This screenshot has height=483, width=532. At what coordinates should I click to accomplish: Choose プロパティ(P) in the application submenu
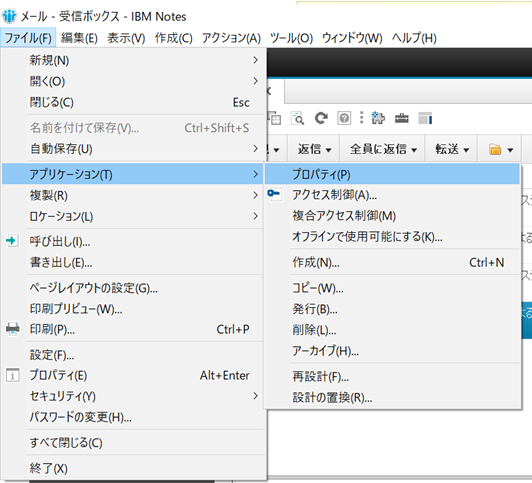click(x=392, y=174)
